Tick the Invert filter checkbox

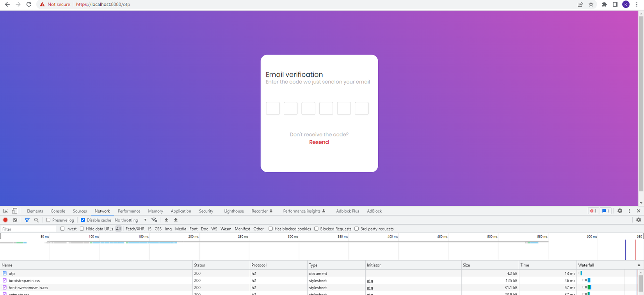(62, 229)
